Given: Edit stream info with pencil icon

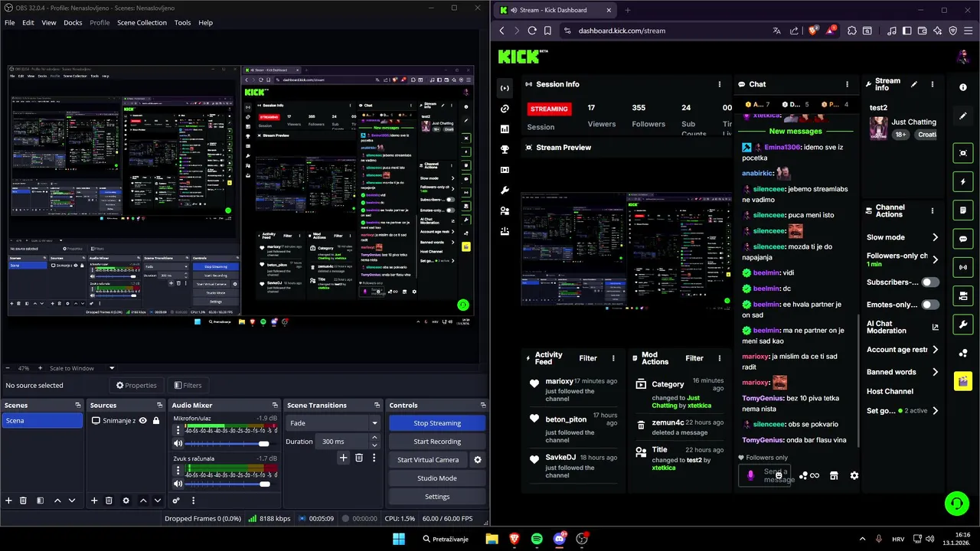Looking at the screenshot, I should click(913, 84).
